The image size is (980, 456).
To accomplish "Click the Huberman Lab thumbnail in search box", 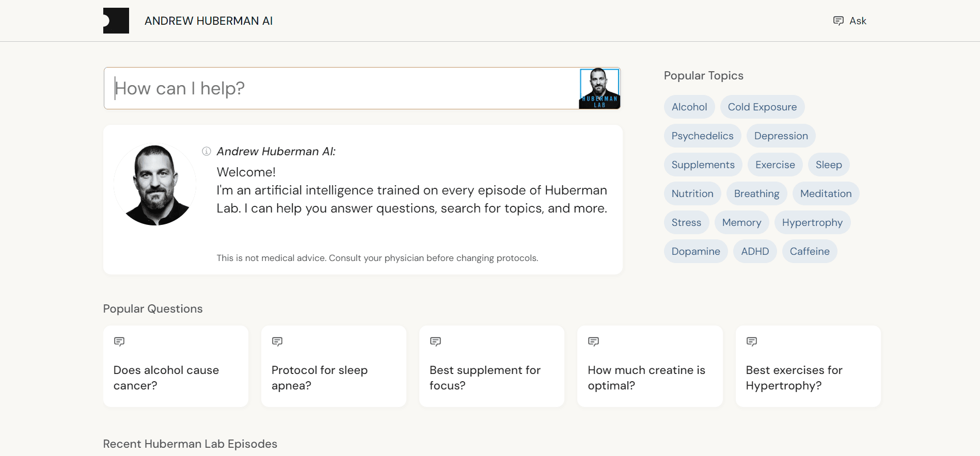I will pos(599,88).
